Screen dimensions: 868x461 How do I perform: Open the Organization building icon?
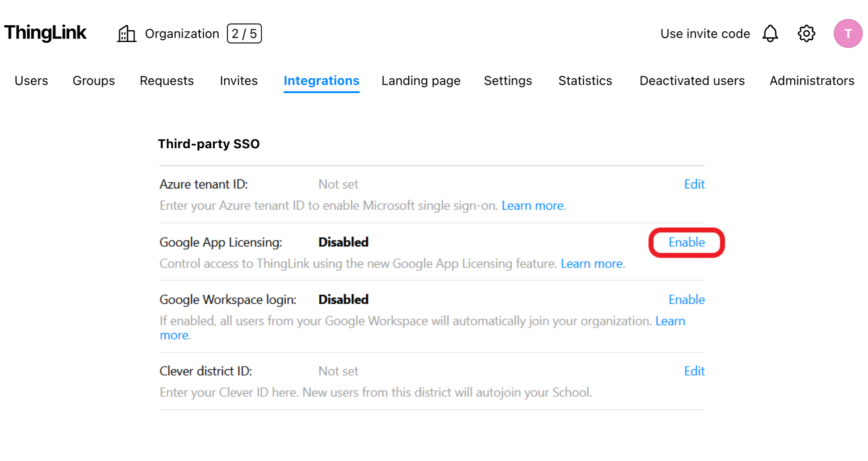127,33
